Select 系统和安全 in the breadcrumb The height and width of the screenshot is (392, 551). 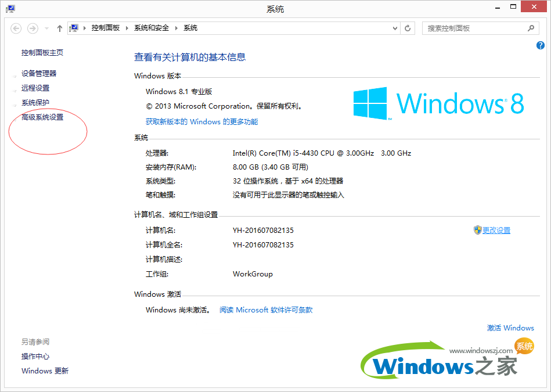point(151,28)
